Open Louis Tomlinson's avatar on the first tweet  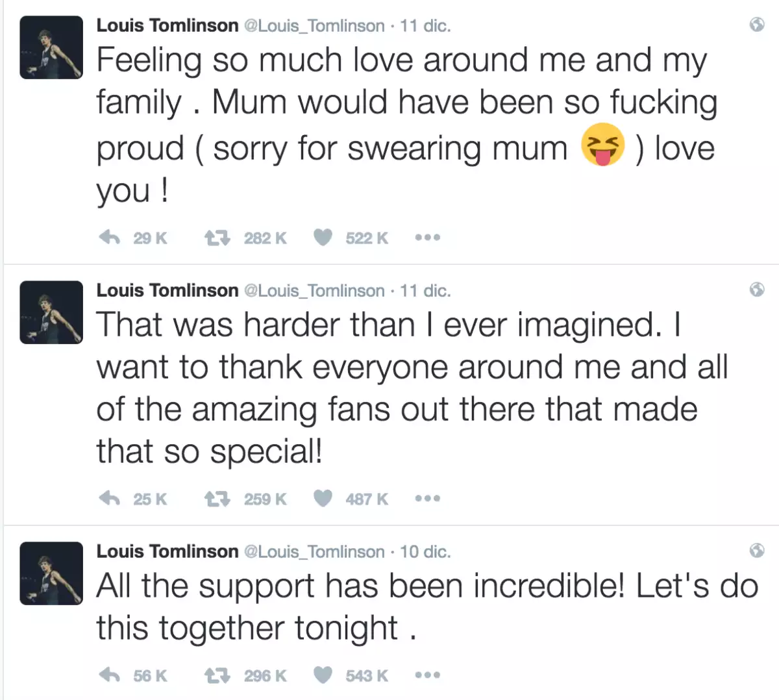pos(51,47)
